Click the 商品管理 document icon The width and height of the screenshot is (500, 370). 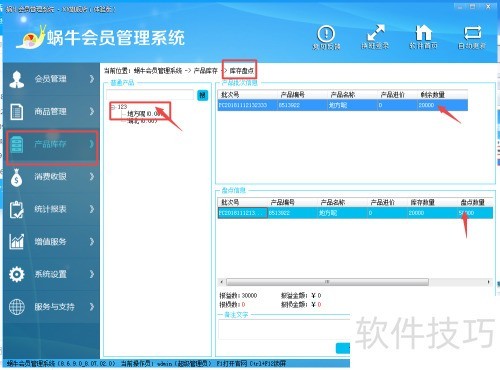coord(17,111)
